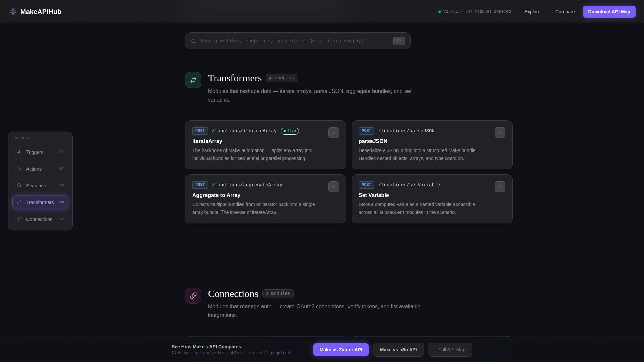Click the MakeAPIHub star logo icon
The width and height of the screenshot is (644, 362).
(x=13, y=12)
